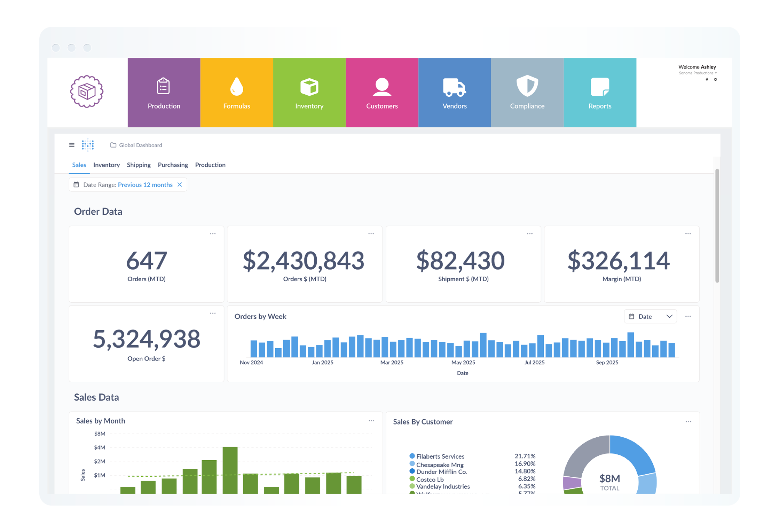Open the green Inventory box tile
This screenshot has width=779, height=532.
tap(309, 93)
